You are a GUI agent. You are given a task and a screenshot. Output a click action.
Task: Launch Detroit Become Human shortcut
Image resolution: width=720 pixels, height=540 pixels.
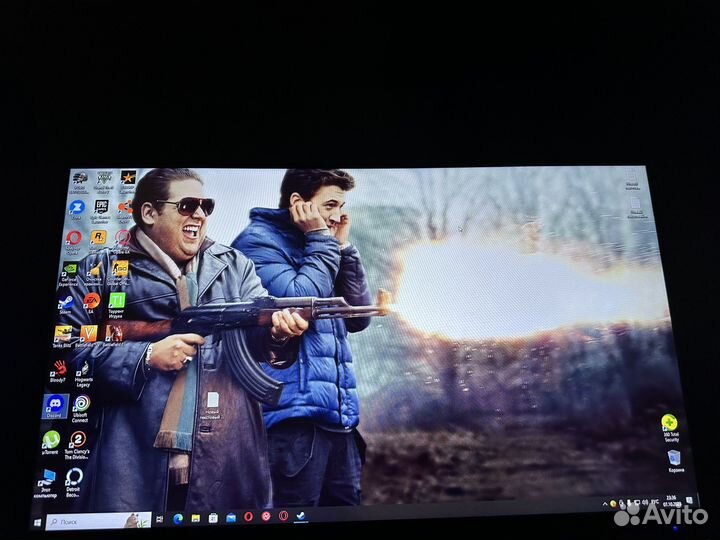click(73, 482)
